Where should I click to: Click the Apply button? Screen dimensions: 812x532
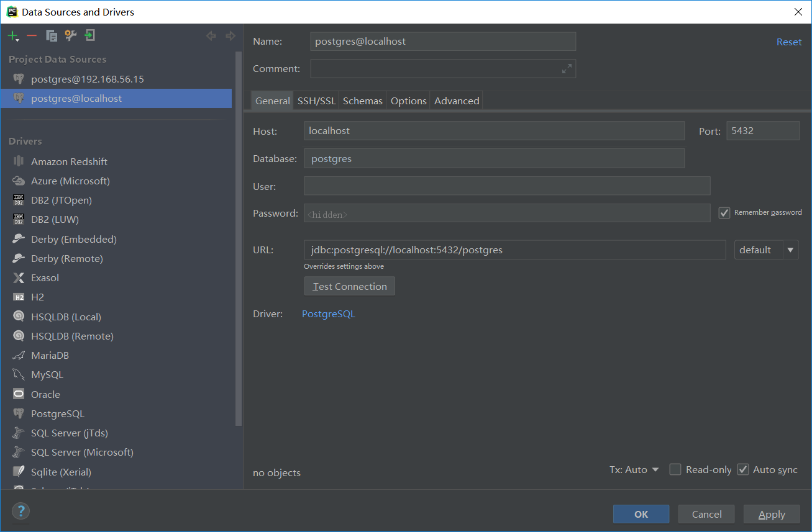(x=772, y=514)
